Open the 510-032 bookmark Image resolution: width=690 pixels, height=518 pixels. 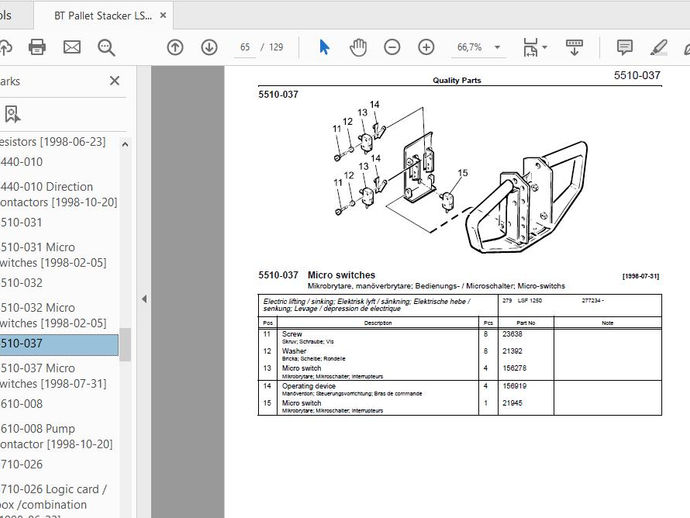coord(21,283)
